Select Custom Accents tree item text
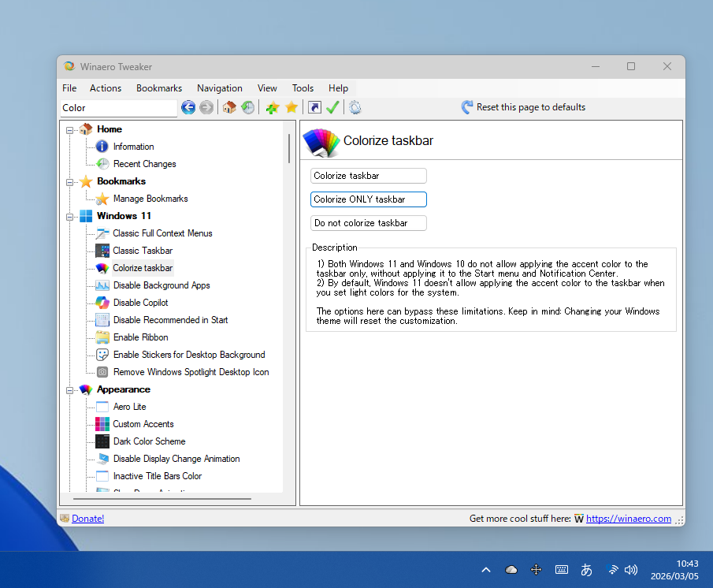The width and height of the screenshot is (713, 588). 143,424
